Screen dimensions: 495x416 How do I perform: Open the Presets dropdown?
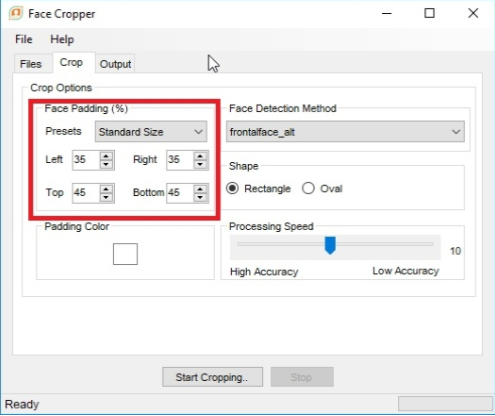[151, 132]
